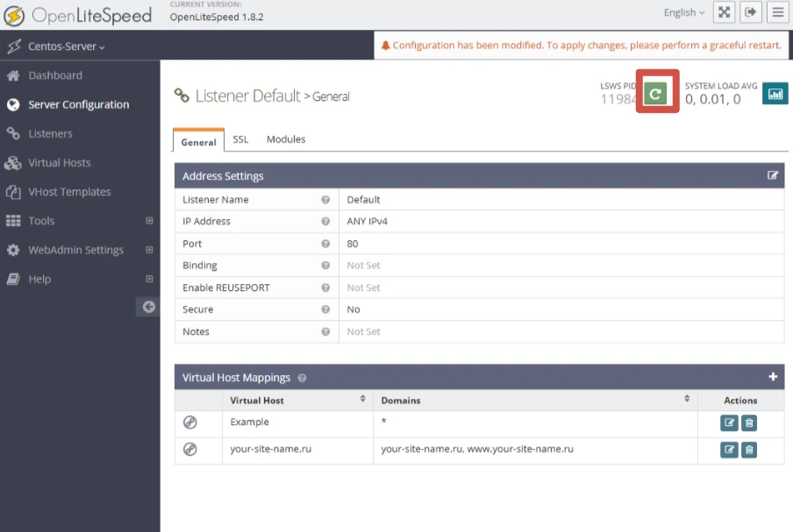Expand the Centos-Server dropdown
Viewport: 793px width, 532px height.
[67, 46]
